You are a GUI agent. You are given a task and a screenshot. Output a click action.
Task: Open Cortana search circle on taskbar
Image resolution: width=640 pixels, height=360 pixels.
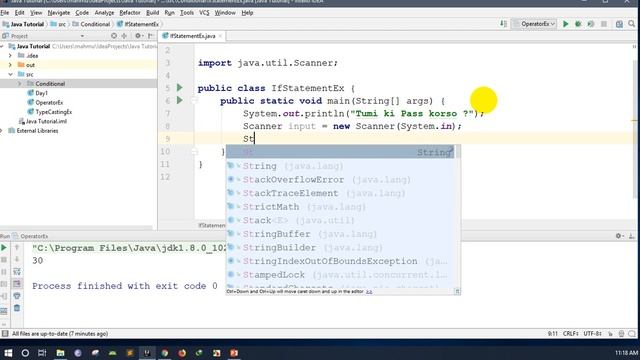(x=25, y=353)
